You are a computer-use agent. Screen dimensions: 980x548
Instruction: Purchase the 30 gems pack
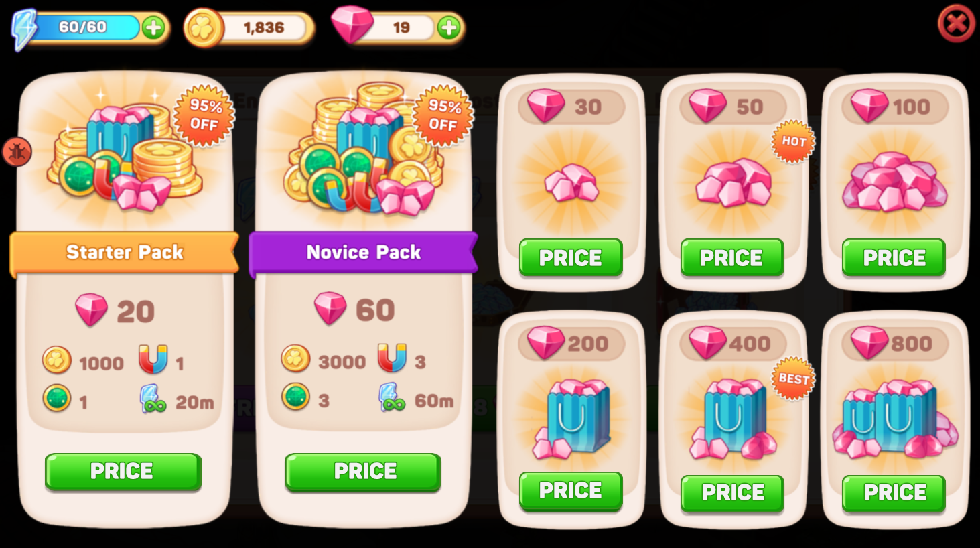(571, 258)
